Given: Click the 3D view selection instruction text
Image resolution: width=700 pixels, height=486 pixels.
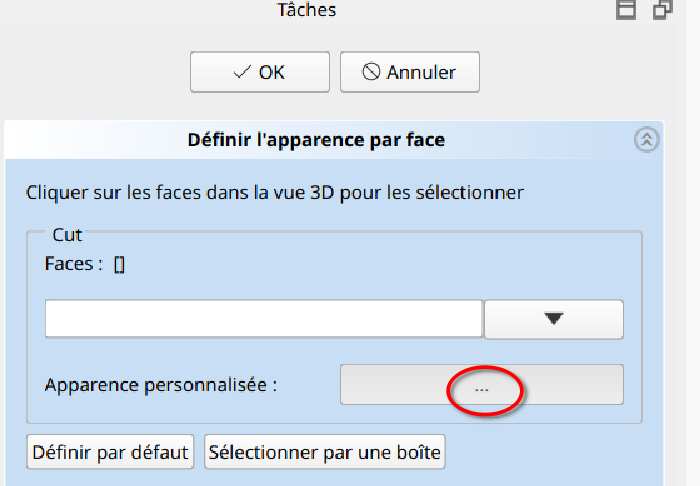Looking at the screenshot, I should (x=274, y=192).
